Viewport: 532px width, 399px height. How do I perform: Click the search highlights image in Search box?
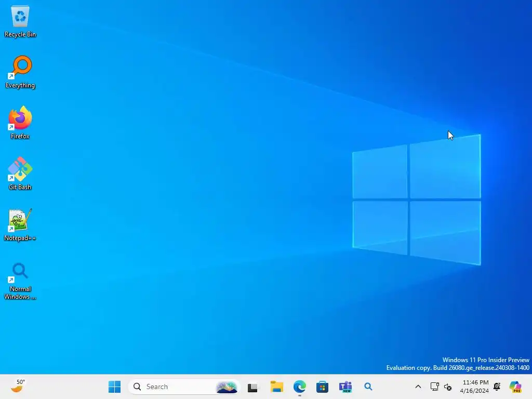point(227,387)
